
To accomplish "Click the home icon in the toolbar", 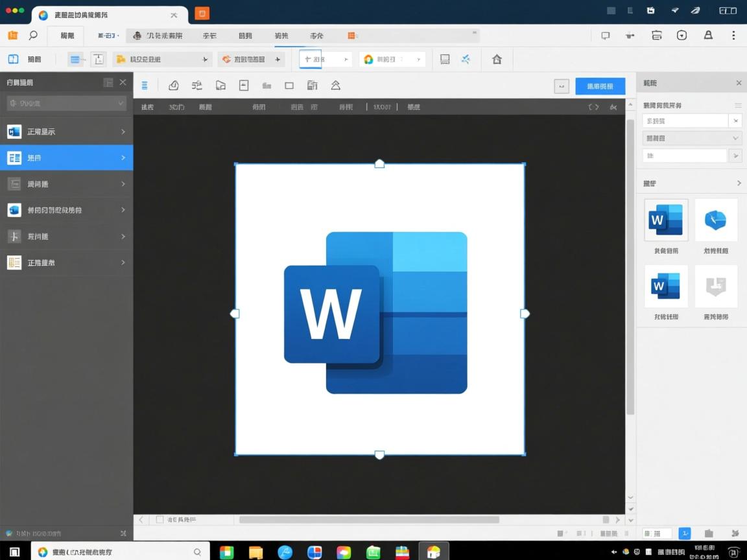I will click(497, 60).
